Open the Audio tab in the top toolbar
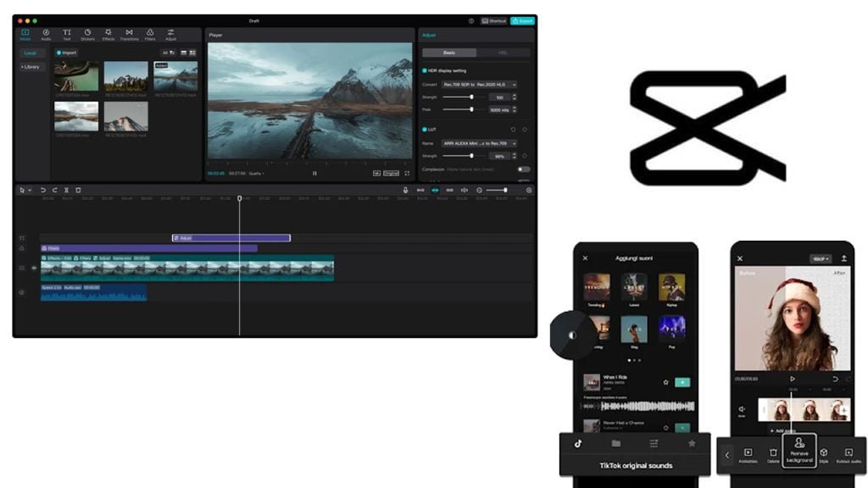Viewport: 868px width, 488px height. [46, 35]
